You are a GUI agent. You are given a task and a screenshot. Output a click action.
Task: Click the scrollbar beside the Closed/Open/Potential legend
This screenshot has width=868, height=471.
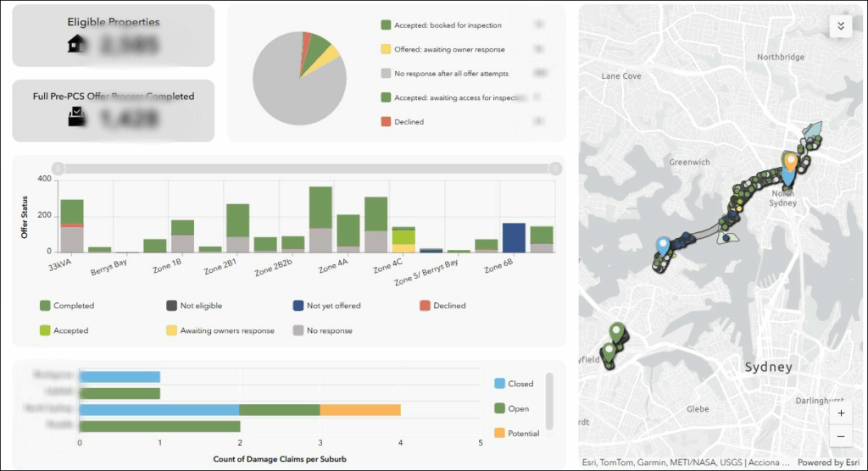pyautogui.click(x=549, y=402)
